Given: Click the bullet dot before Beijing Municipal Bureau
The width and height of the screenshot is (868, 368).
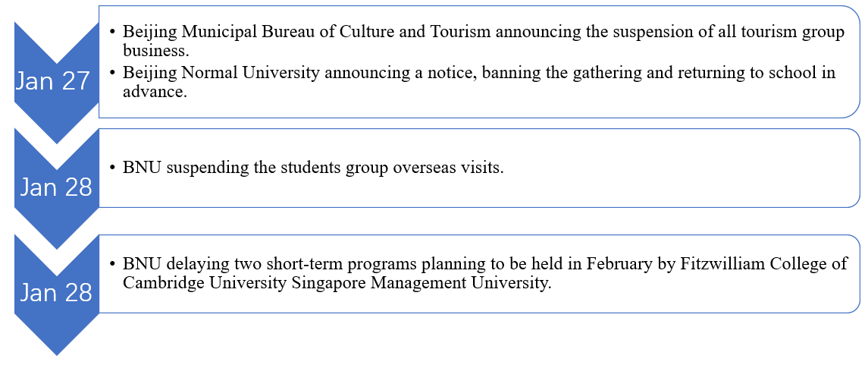Looking at the screenshot, I should pos(113,32).
